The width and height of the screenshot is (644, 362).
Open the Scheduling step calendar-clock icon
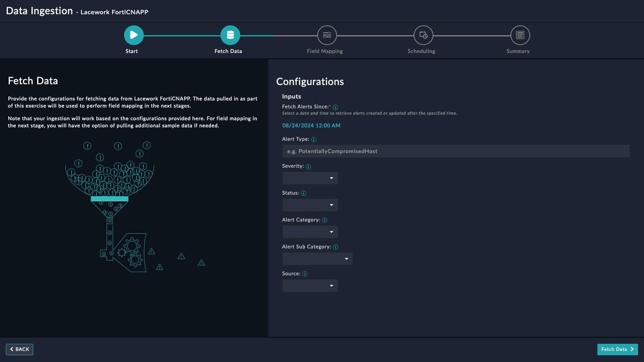point(423,35)
